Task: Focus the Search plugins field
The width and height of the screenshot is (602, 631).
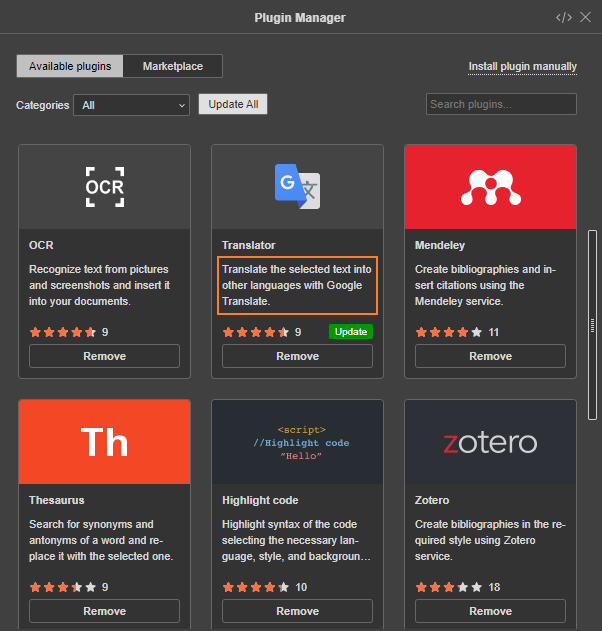Action: (501, 104)
